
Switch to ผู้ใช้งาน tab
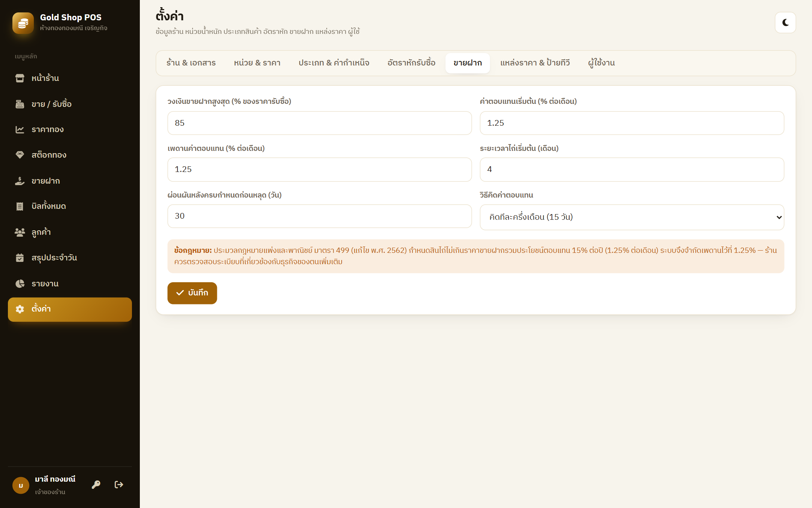601,63
